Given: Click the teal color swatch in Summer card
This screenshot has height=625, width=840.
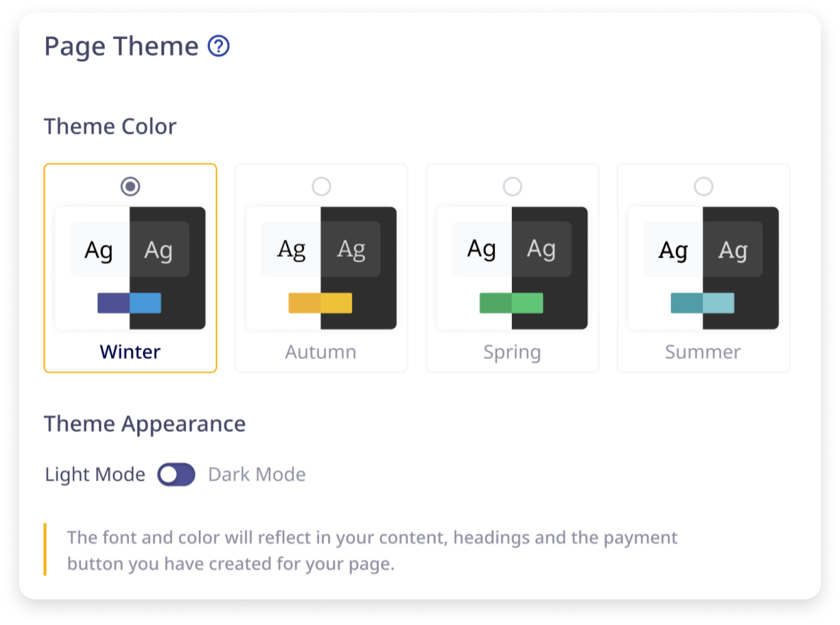Looking at the screenshot, I should pyautogui.click(x=702, y=303).
